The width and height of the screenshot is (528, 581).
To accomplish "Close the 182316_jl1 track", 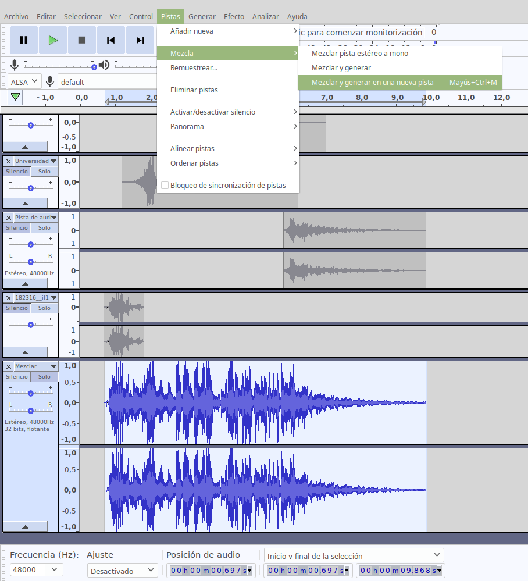I will coord(8,298).
